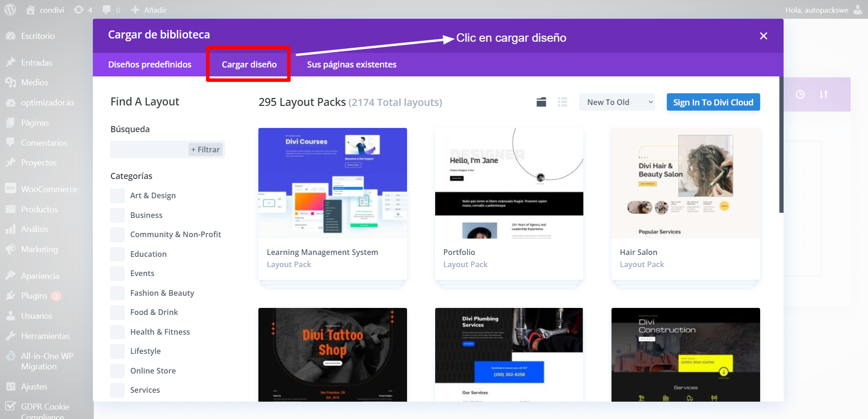Open the New To Old sort dropdown
The width and height of the screenshot is (868, 419).
coord(617,102)
